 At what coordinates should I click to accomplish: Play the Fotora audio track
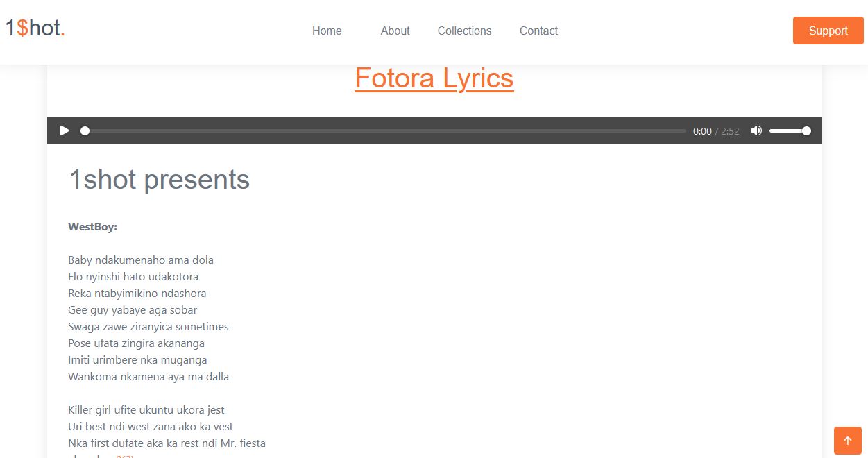pos(65,130)
